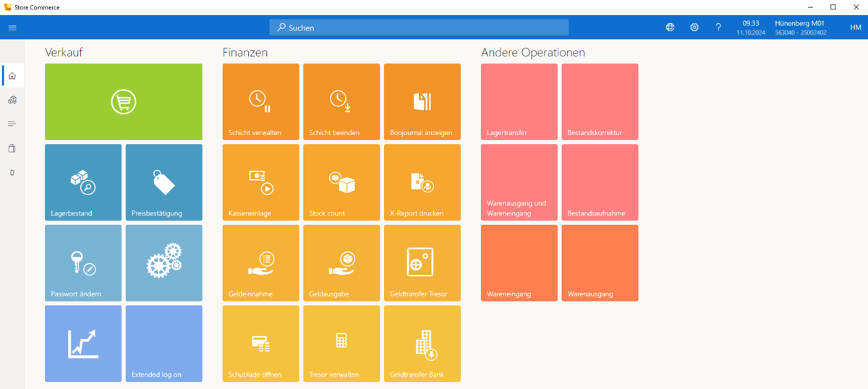Select the Kasseneinlage tile
The image size is (868, 389).
260,182
